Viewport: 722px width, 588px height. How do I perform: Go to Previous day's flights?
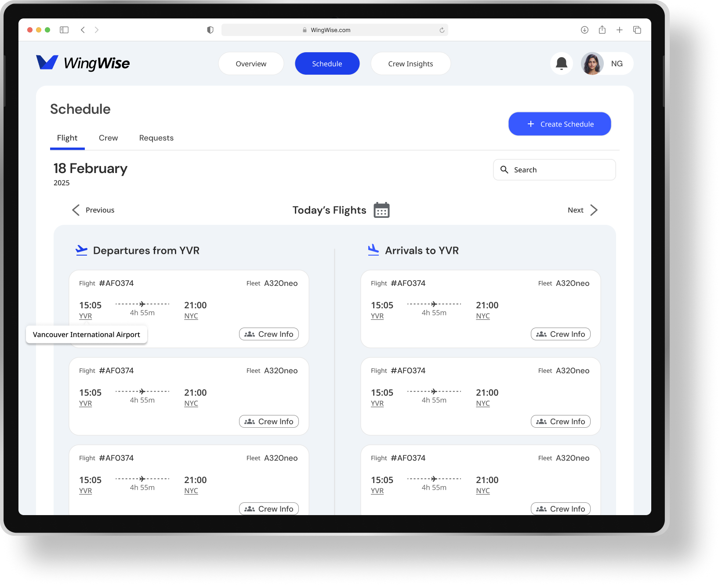coord(93,210)
